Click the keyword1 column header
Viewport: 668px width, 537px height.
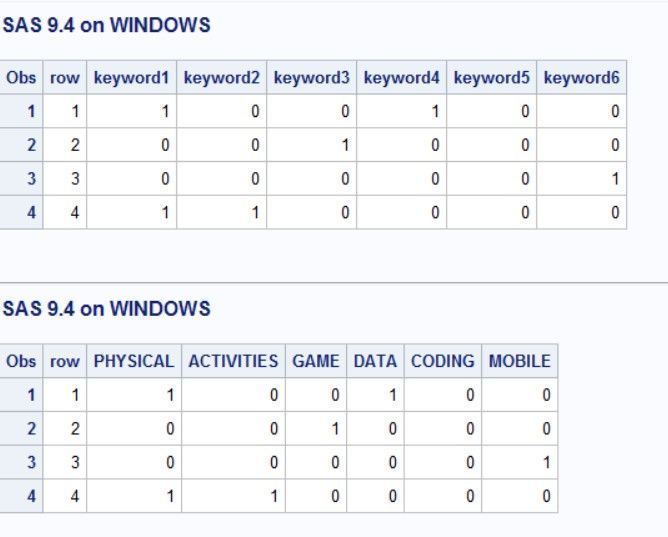tap(131, 78)
